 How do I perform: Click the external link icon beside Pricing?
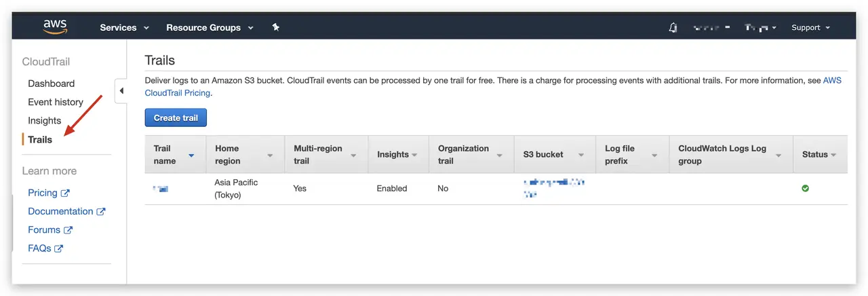point(66,193)
